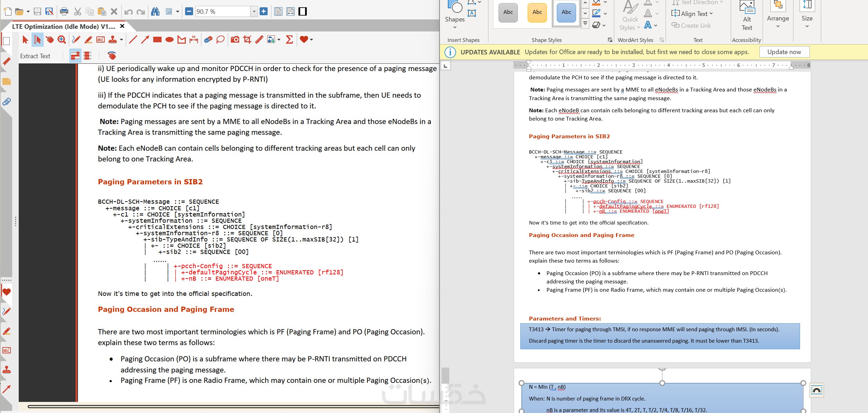Open the zoom percentage dropdown
868x413 pixels.
click(x=254, y=12)
